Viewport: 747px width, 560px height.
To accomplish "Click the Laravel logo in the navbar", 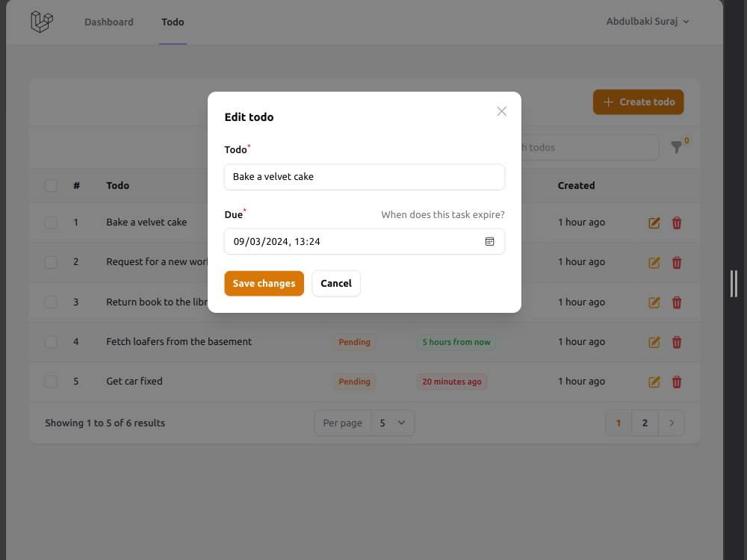I will point(41,22).
